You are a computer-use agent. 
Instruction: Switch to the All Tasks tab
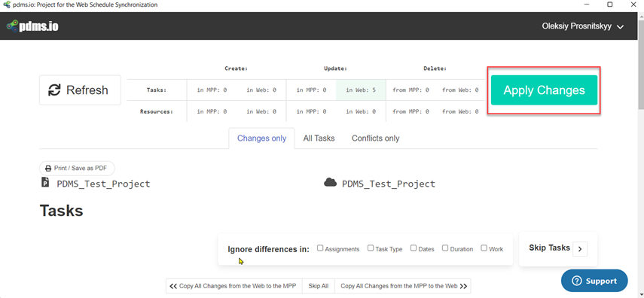(x=319, y=138)
